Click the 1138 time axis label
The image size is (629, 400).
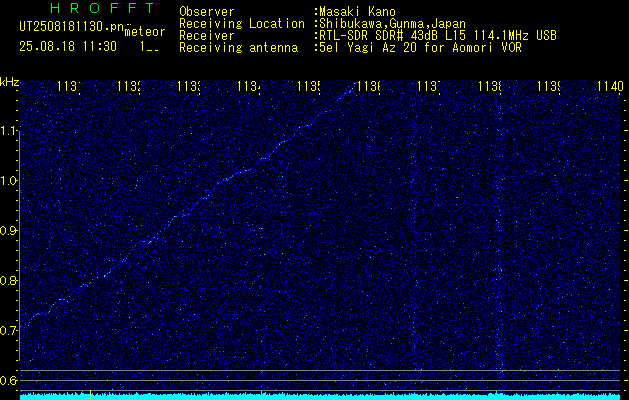pyautogui.click(x=489, y=86)
